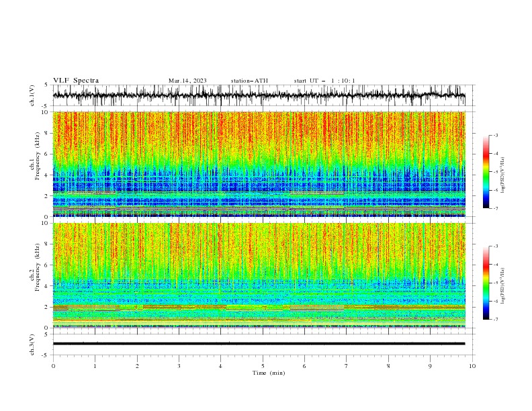This screenshot has width=532, height=411.
Task: Click the ch.1 "Frequency (kHz)" axis label
Action: pos(38,156)
